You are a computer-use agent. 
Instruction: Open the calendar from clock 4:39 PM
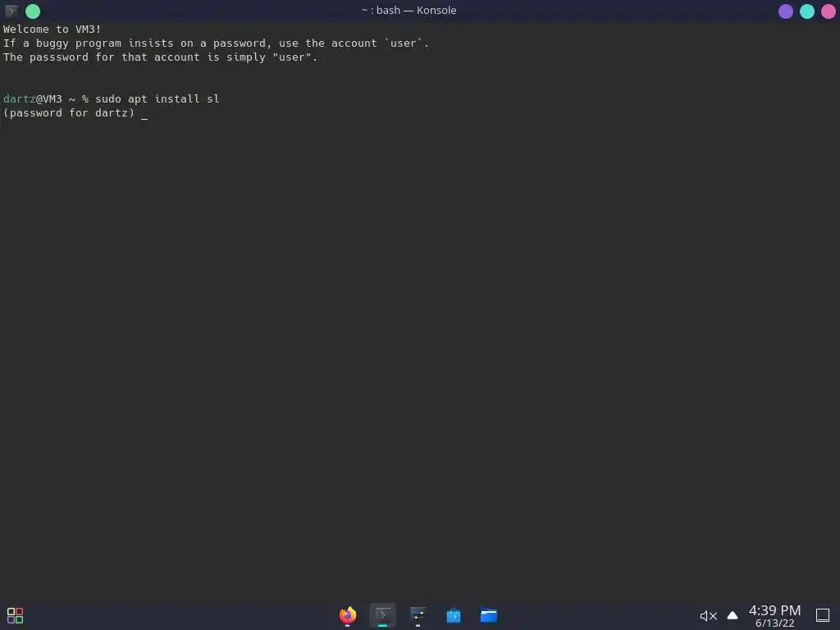click(x=774, y=610)
